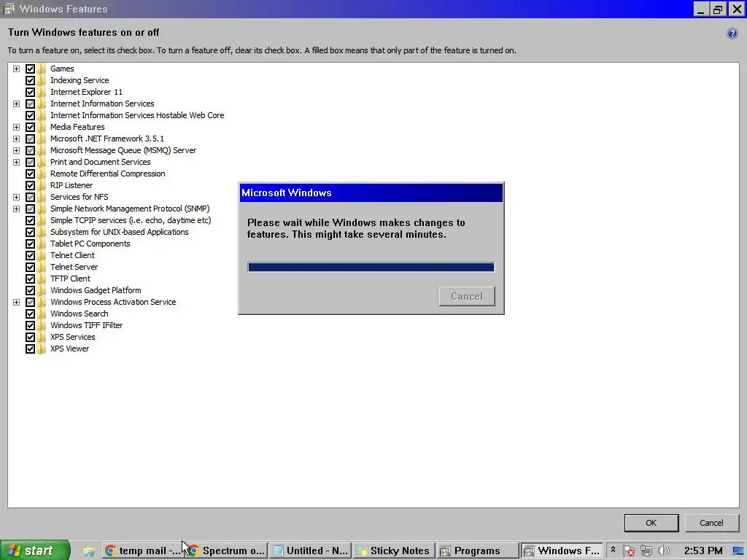Click the folder icon beside Tablet PC Components
Viewport: 747px width, 560px height.
click(42, 244)
